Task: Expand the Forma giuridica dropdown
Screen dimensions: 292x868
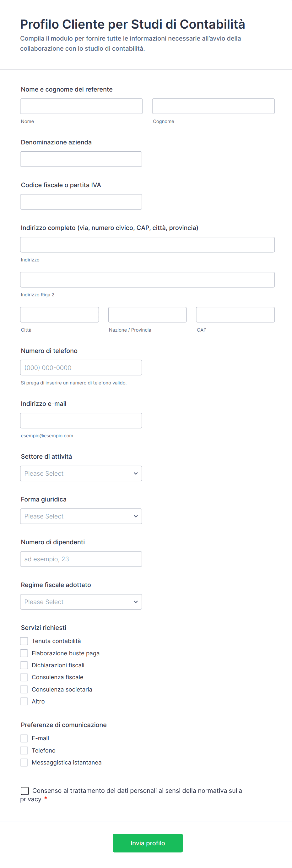Action: tap(81, 516)
